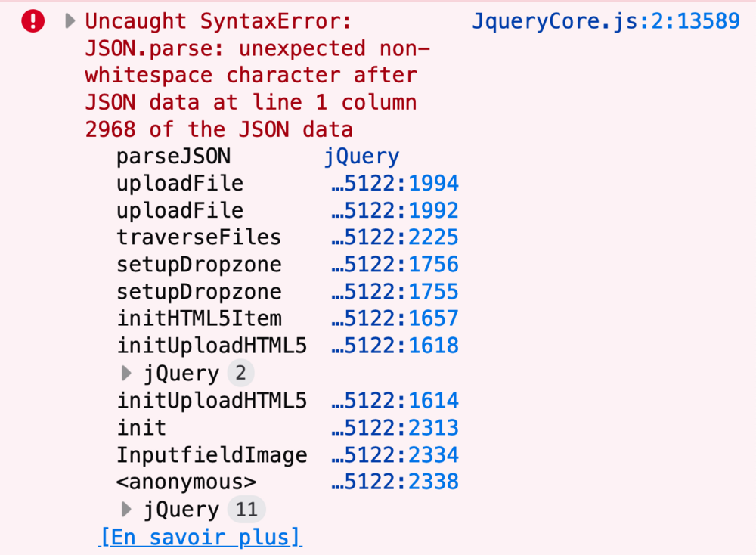Expand the jQuery 2 frames group

126,374
